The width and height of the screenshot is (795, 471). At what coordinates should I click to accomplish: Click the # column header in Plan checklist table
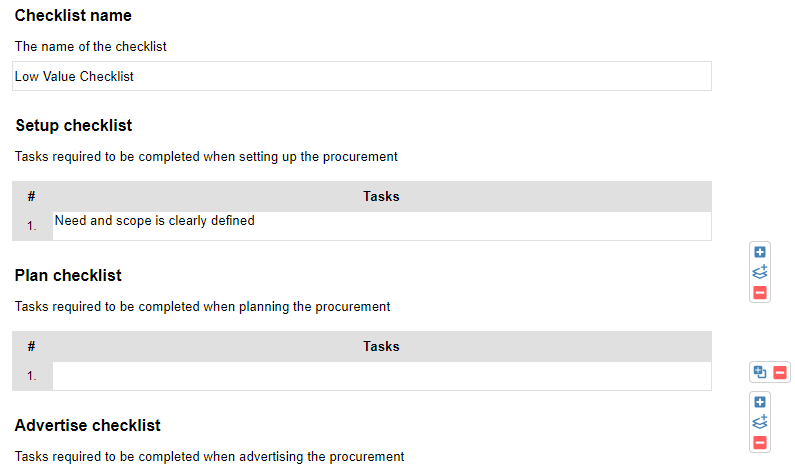pyautogui.click(x=31, y=346)
